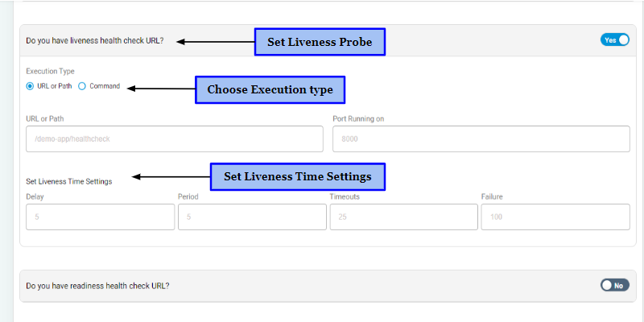Select the Period input field

point(251,217)
